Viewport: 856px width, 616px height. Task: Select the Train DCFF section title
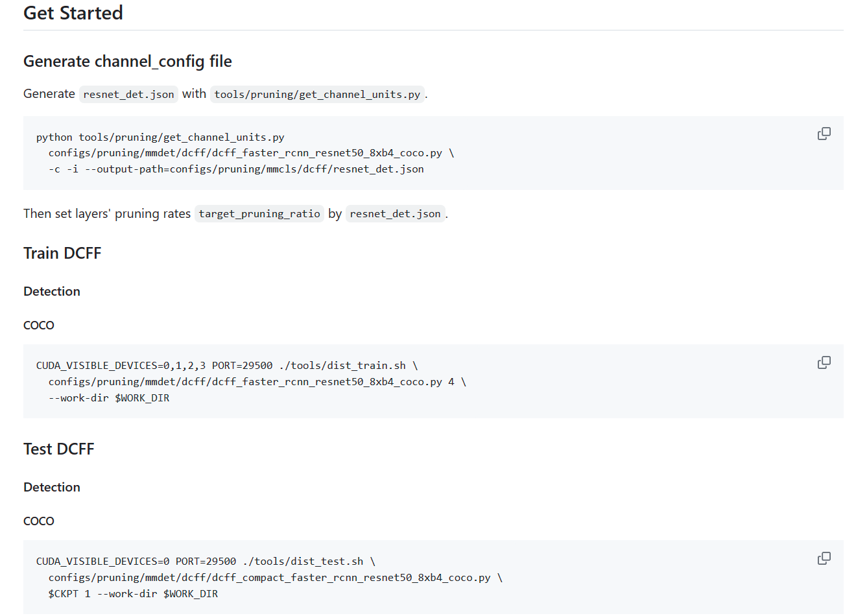pos(62,253)
